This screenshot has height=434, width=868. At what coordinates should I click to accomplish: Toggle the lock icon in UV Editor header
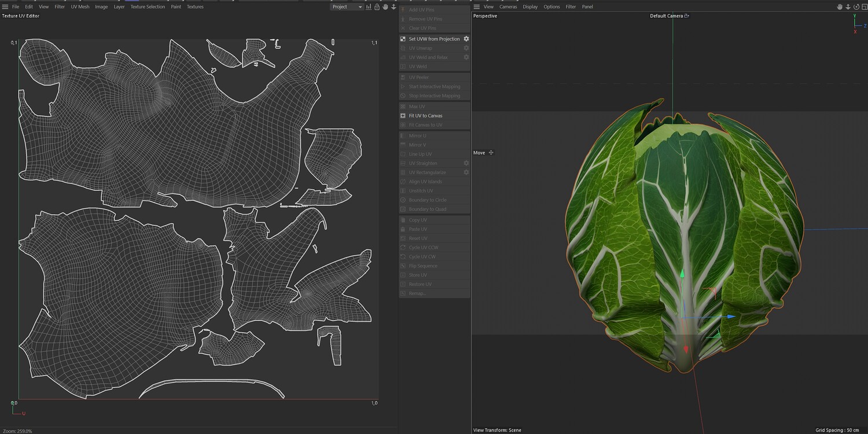(377, 7)
